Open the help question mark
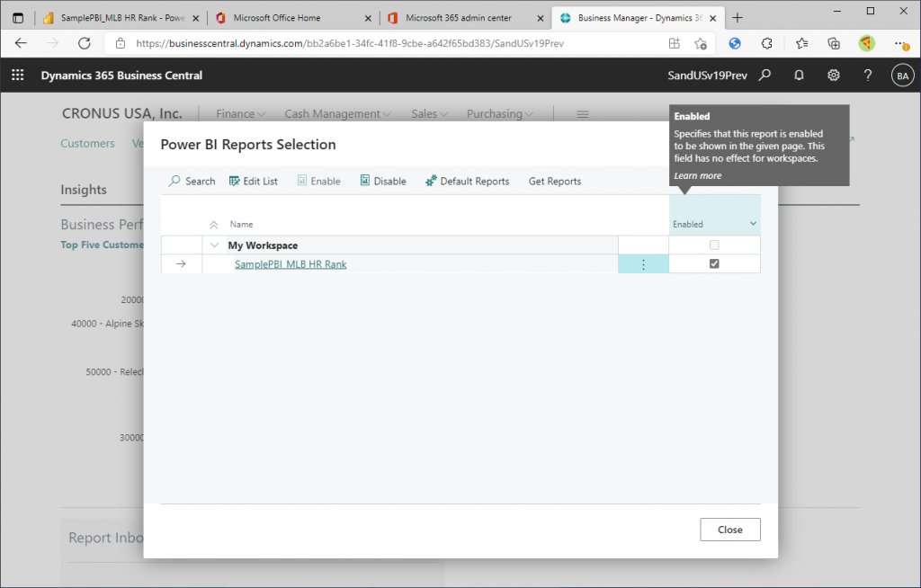This screenshot has width=921, height=588. 868,76
